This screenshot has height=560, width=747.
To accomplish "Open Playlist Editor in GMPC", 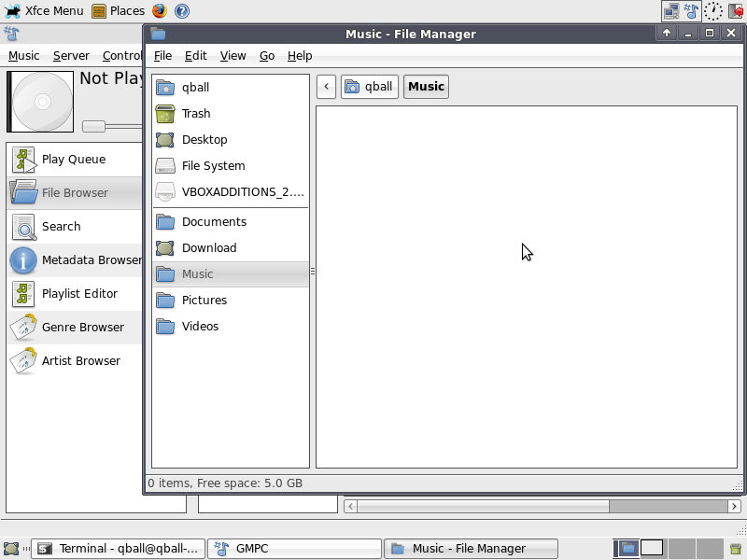I will pyautogui.click(x=75, y=293).
